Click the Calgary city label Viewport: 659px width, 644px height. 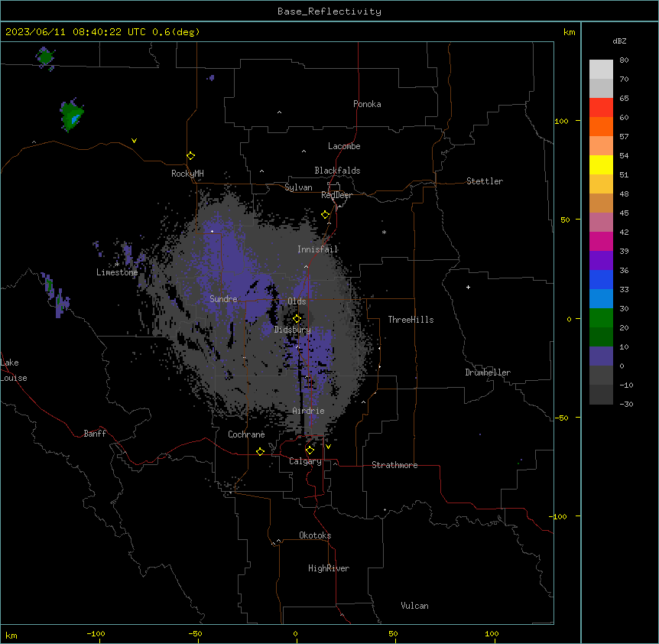point(305,461)
